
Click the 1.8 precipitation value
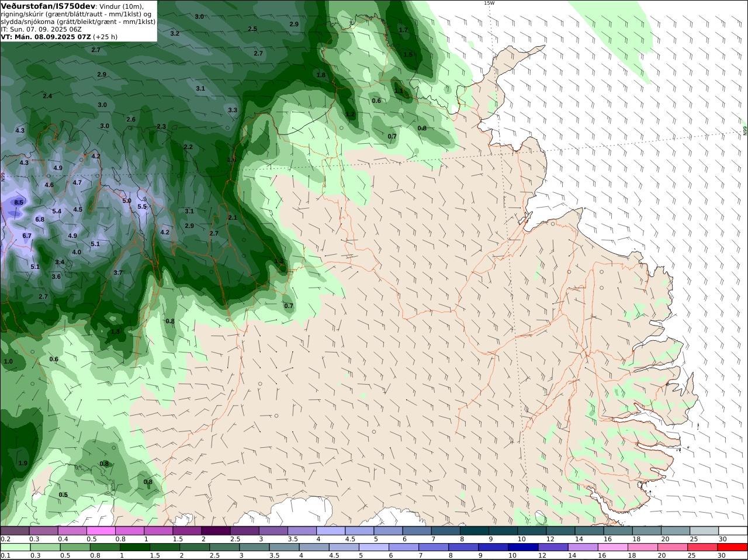(321, 75)
